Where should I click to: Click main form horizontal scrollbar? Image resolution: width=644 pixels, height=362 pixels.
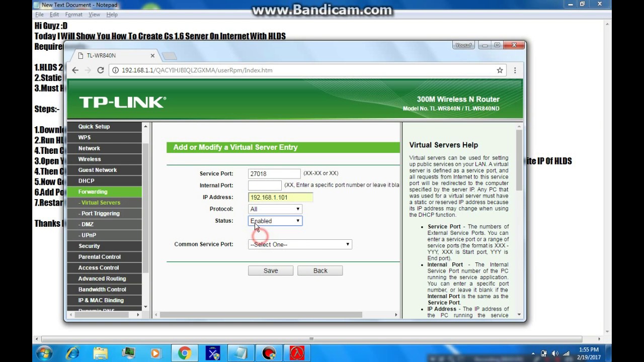(262, 315)
